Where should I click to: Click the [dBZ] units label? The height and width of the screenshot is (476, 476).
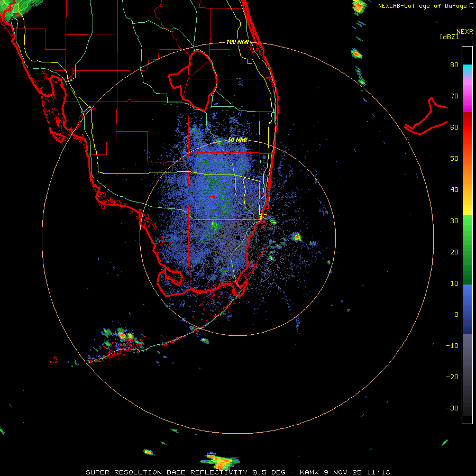[449, 36]
